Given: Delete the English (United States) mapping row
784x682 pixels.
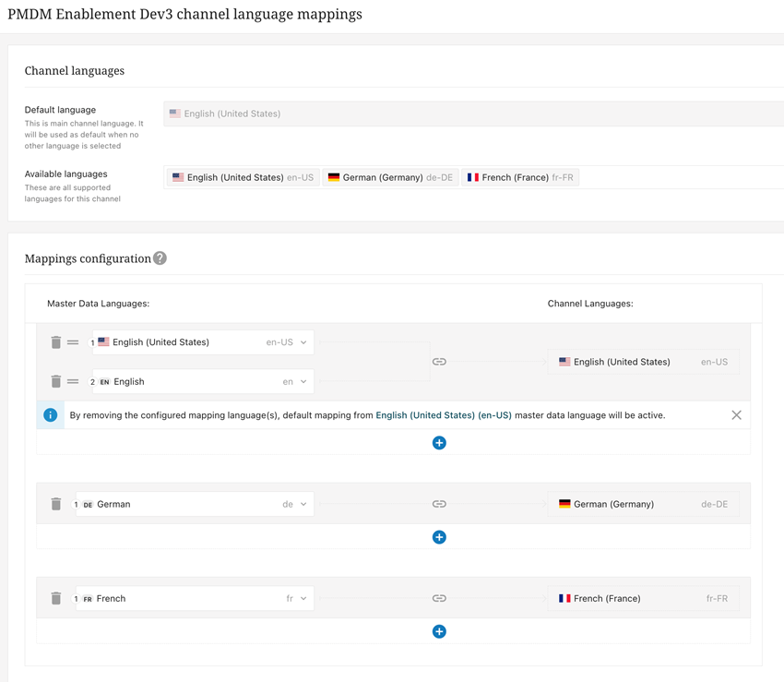Looking at the screenshot, I should click(56, 342).
